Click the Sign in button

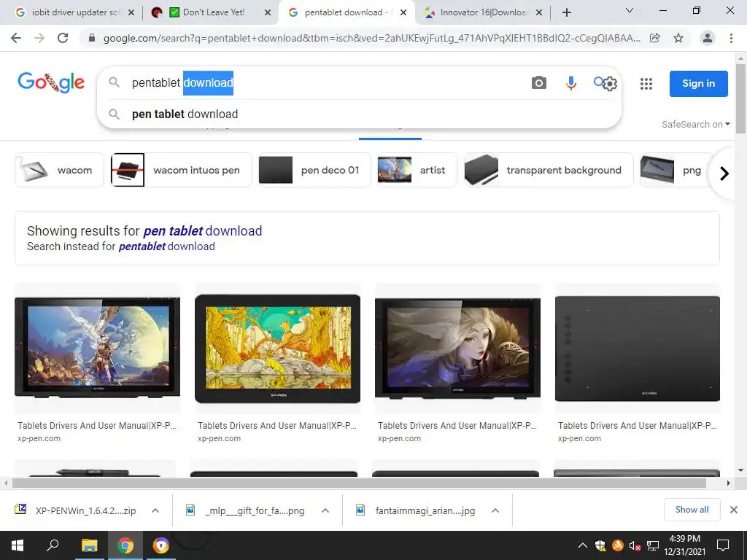(x=698, y=83)
